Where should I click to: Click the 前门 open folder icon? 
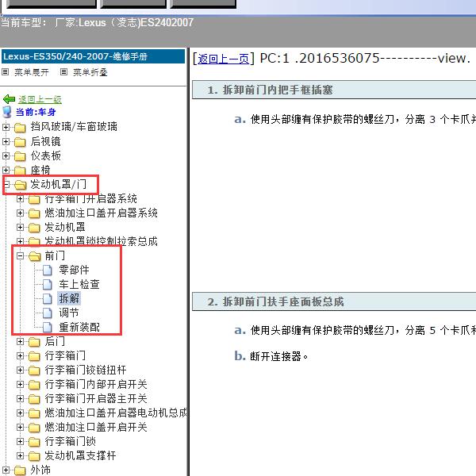click(35, 256)
